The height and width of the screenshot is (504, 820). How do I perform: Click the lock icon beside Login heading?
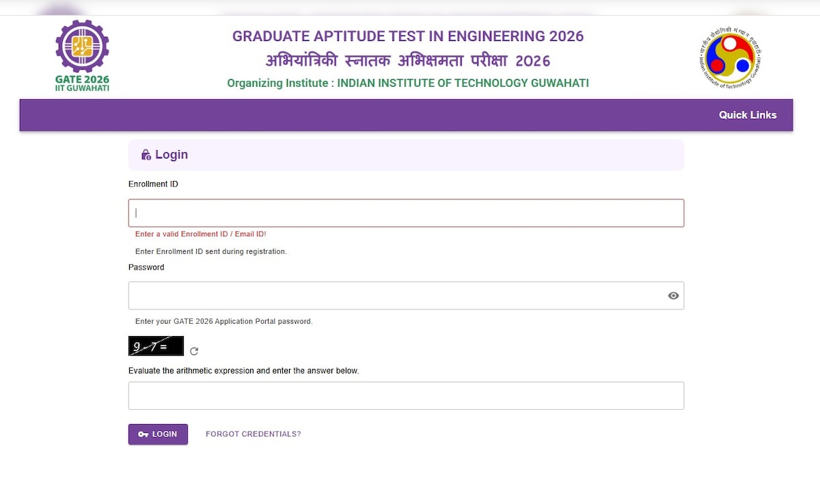click(x=146, y=155)
